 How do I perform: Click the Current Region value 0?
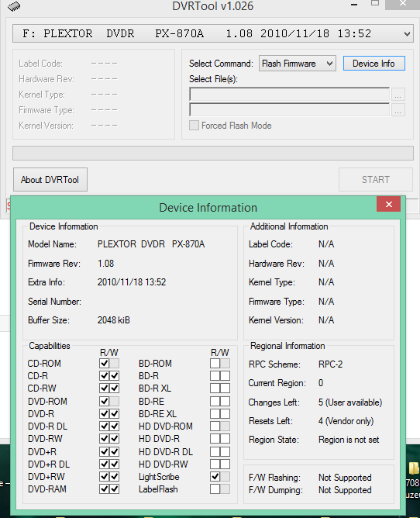click(321, 383)
